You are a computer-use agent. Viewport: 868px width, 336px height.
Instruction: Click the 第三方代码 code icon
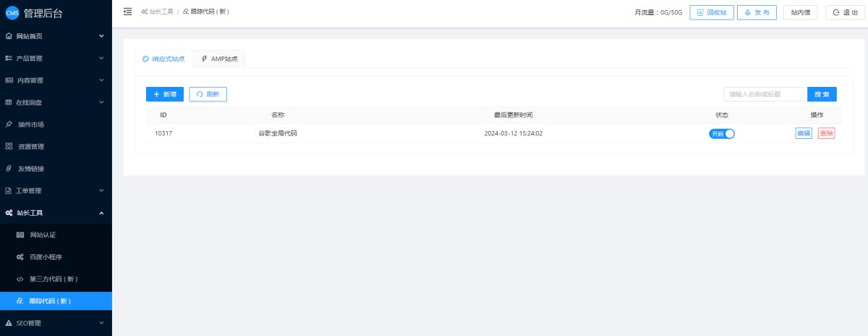pos(20,280)
